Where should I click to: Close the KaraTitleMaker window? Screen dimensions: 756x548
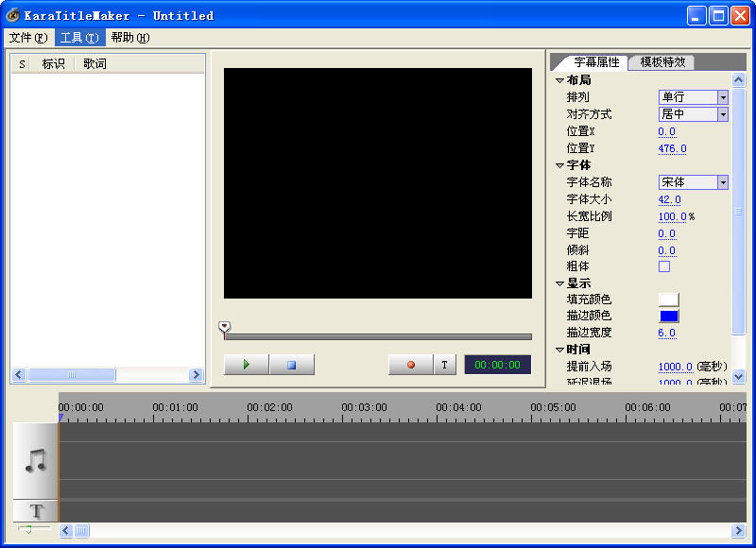(740, 16)
